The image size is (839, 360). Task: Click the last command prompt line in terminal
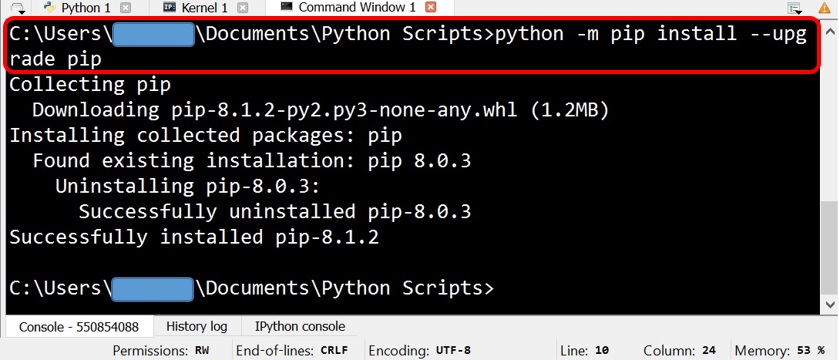click(251, 288)
